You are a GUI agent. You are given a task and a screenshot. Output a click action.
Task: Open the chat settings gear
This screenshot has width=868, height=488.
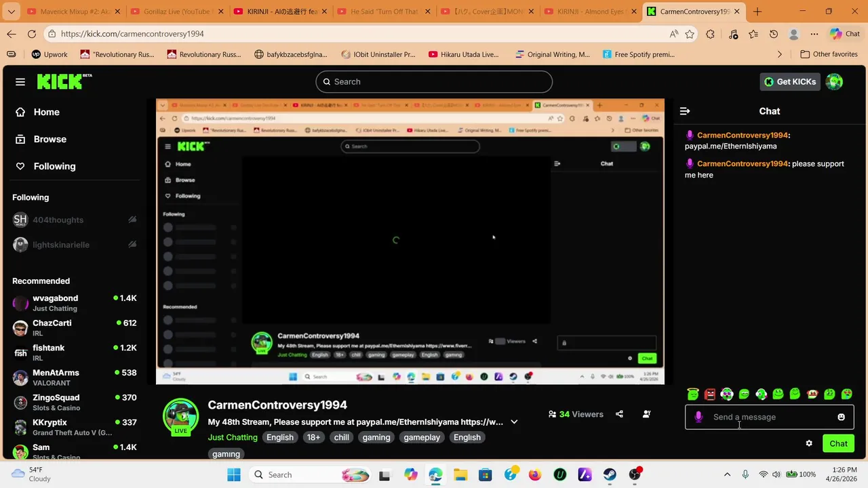tap(809, 443)
